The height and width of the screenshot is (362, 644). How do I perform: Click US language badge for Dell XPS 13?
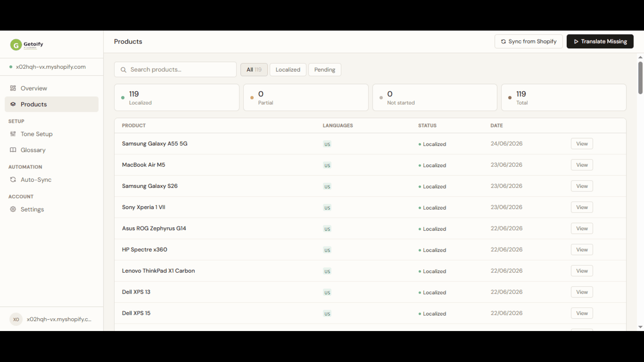pyautogui.click(x=327, y=292)
